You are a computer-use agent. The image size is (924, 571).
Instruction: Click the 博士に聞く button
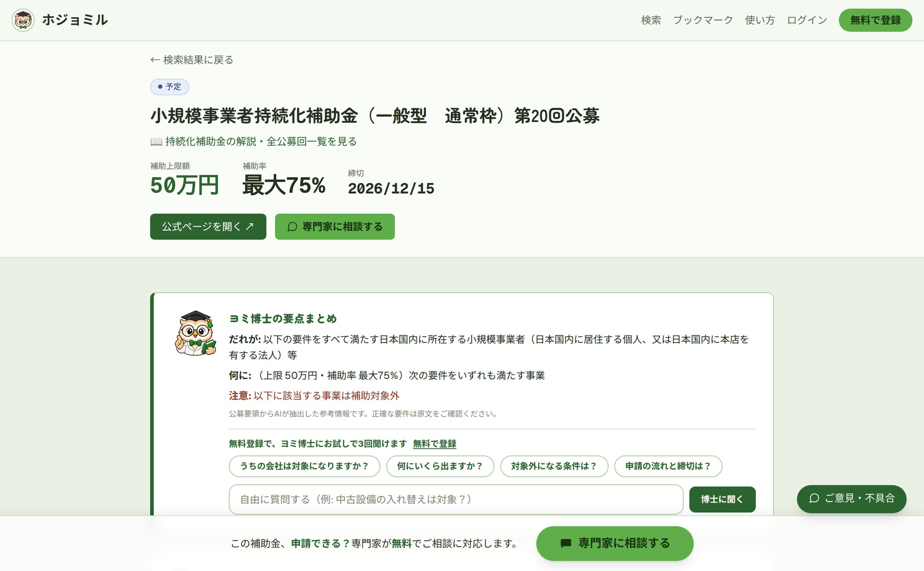tap(722, 499)
